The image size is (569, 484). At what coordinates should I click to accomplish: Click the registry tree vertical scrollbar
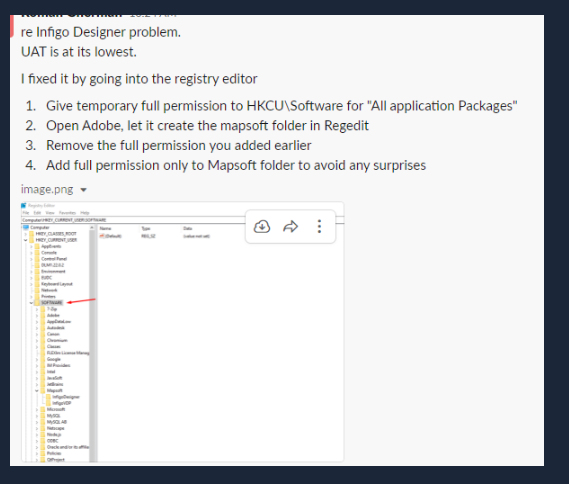(93, 343)
